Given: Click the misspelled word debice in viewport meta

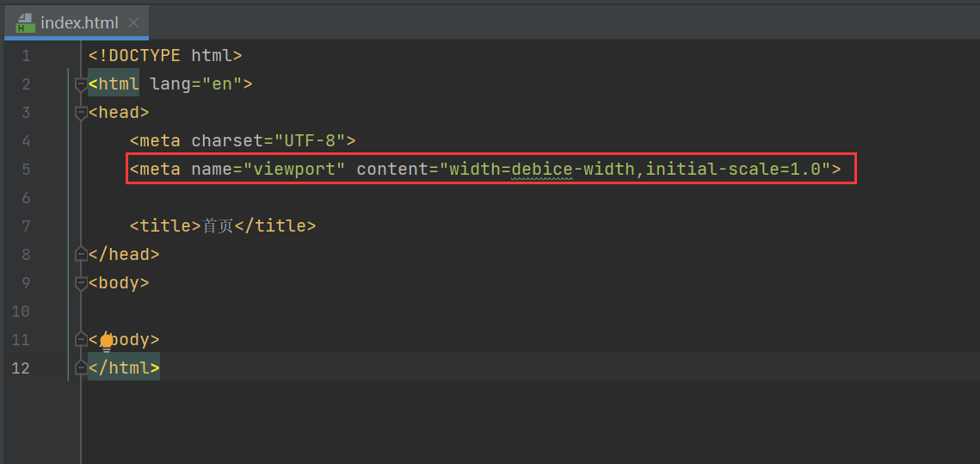Looking at the screenshot, I should click(x=542, y=169).
